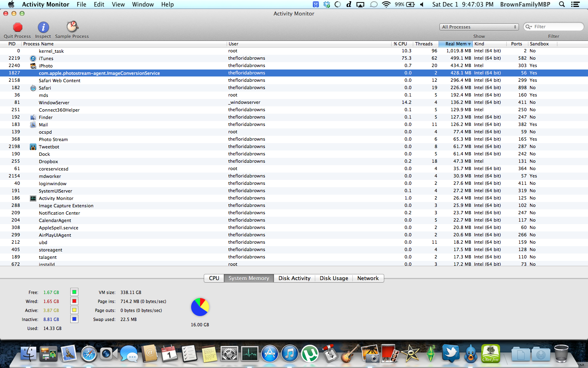Select the Safari process row icon
Viewport: 588px width, 368px height.
33,88
